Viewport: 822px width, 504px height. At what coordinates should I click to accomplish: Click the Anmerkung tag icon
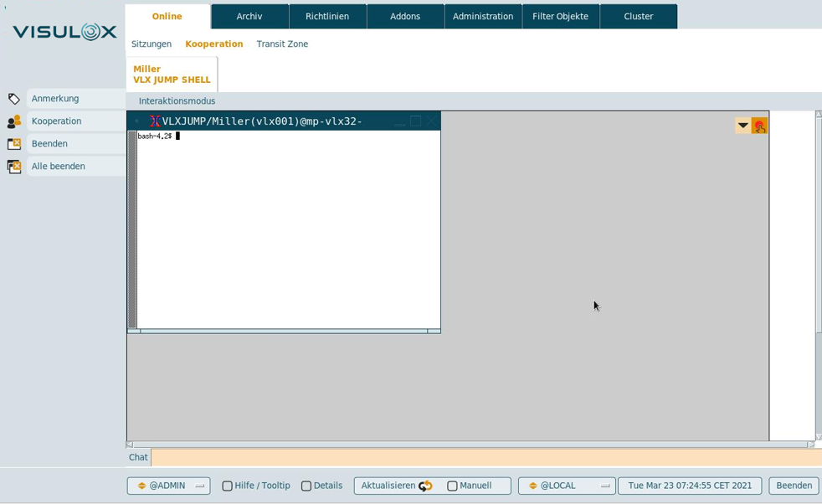(x=14, y=99)
